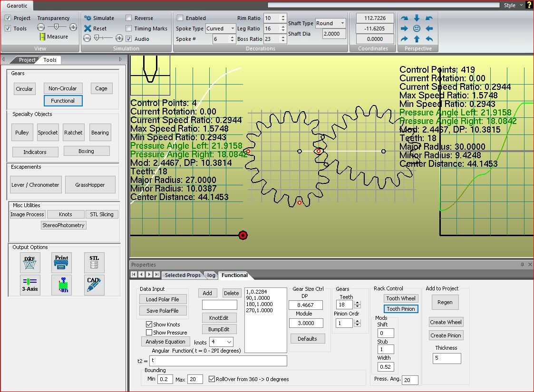
Task: Click the Spoke # spinner
Action: pos(232,39)
